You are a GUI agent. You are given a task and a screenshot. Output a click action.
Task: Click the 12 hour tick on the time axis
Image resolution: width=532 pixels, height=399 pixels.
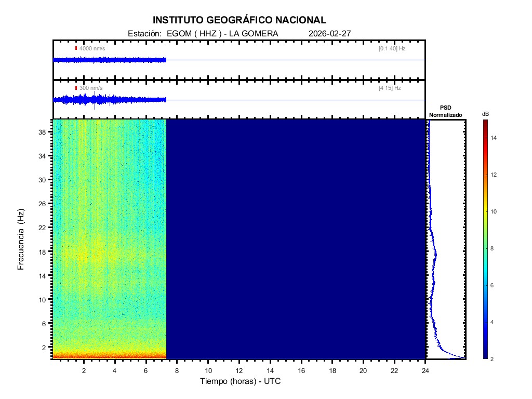(x=239, y=370)
